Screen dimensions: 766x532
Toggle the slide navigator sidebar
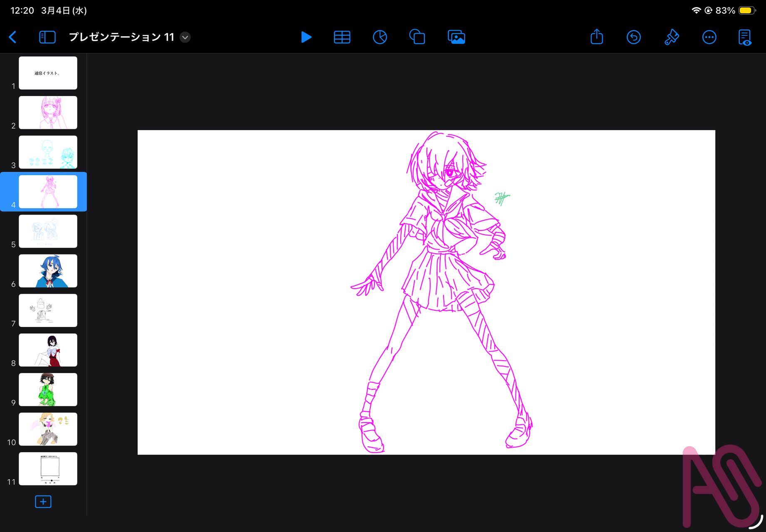[x=47, y=37]
